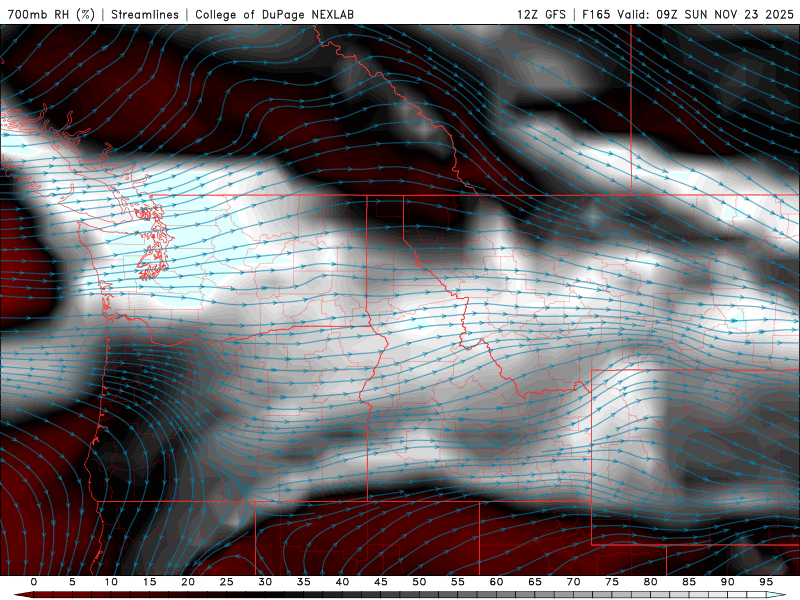Click the 'Valid: 09Z SUN NOV 23 2025' text
Viewport: 800px width, 600px height.
click(x=706, y=14)
